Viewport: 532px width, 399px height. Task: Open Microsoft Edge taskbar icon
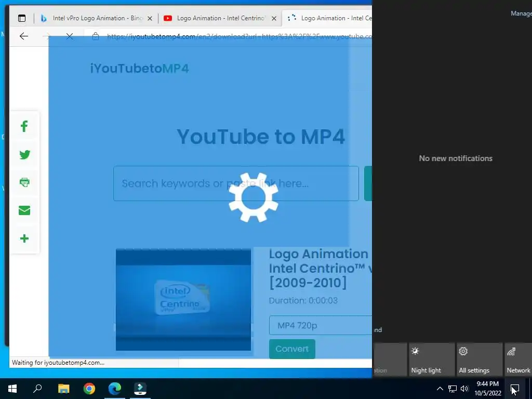point(115,389)
